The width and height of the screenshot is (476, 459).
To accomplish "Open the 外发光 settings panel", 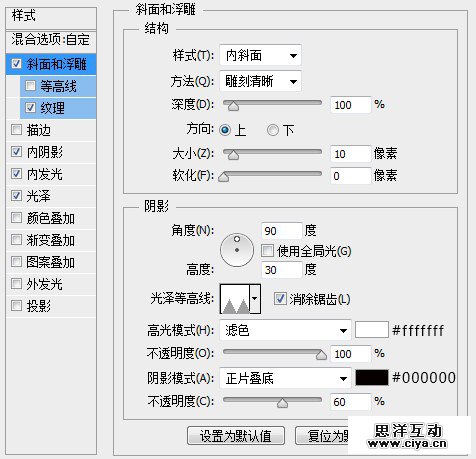I will (45, 284).
